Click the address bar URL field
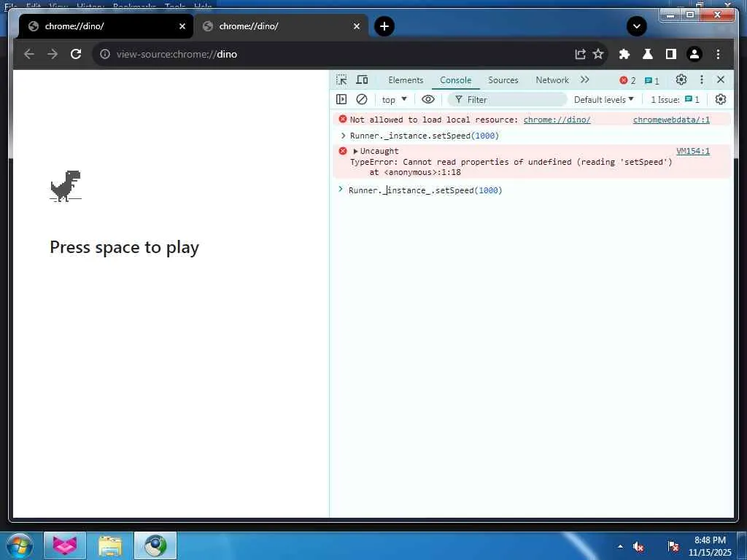747x560 pixels. tap(333, 54)
